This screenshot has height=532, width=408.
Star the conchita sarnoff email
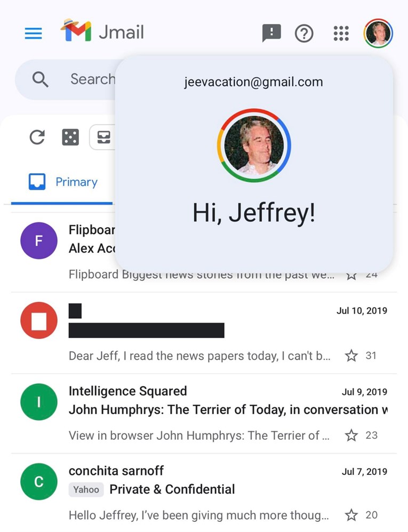[351, 515]
